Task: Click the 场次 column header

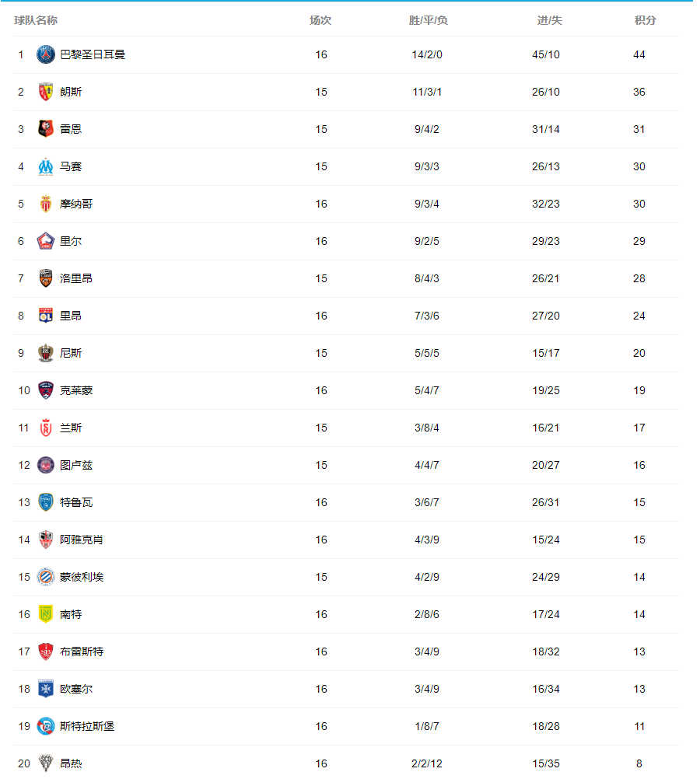Action: pyautogui.click(x=320, y=20)
